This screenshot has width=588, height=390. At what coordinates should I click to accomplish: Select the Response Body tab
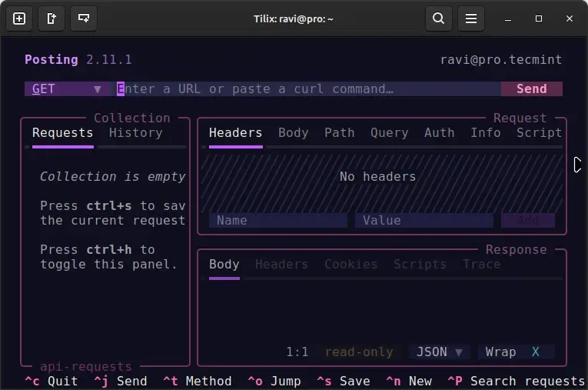224,265
